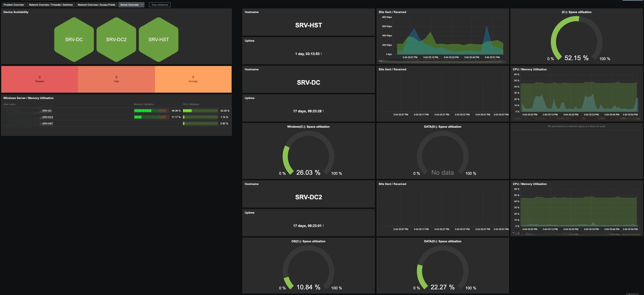The width and height of the screenshot is (644, 295).
Task: Click the SRV-DC hexagon in Device Availability
Action: 74,40
